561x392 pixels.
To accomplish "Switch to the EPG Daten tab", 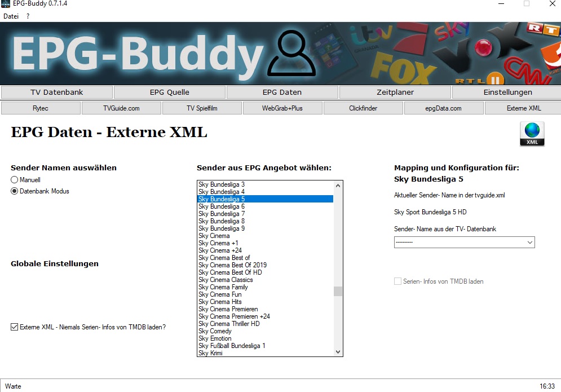I will click(x=282, y=93).
